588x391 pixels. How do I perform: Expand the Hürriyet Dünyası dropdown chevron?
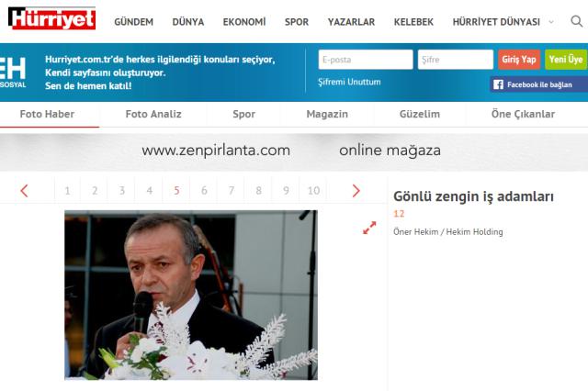pos(551,22)
